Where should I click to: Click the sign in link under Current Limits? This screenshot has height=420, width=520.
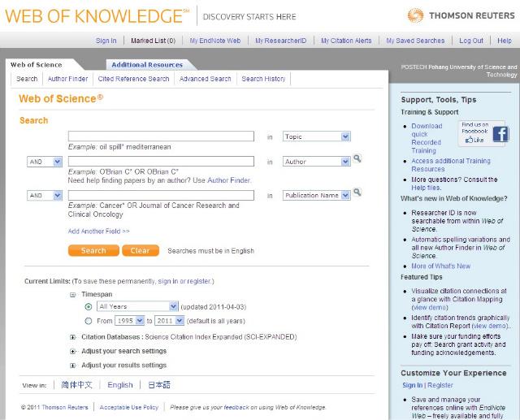168,281
